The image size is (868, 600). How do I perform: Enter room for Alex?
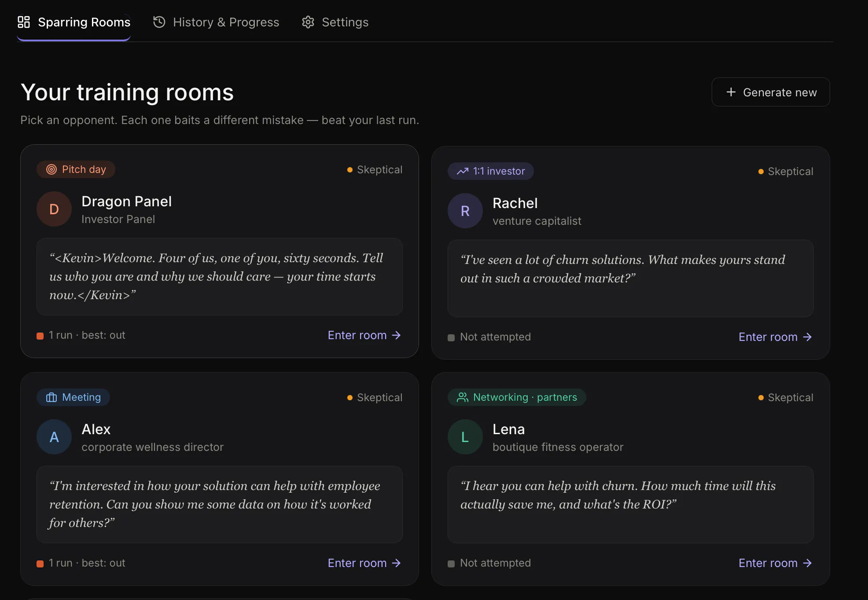364,563
